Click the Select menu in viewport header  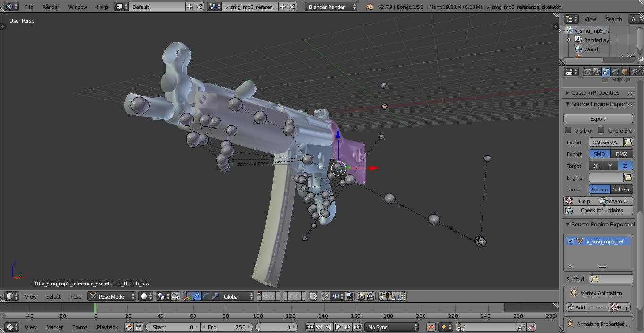coord(53,296)
